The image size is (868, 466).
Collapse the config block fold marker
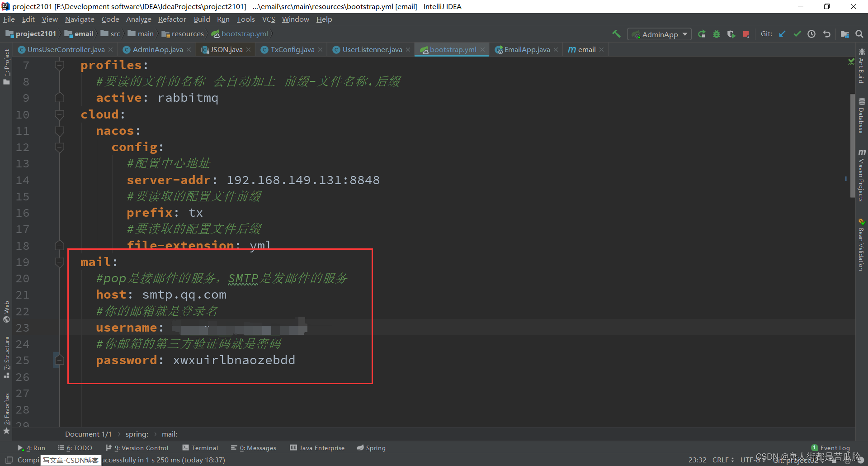pos(59,147)
